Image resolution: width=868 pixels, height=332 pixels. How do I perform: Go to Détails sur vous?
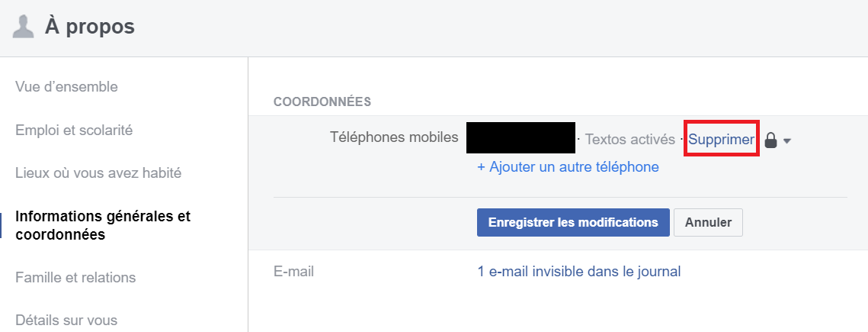[x=66, y=320]
